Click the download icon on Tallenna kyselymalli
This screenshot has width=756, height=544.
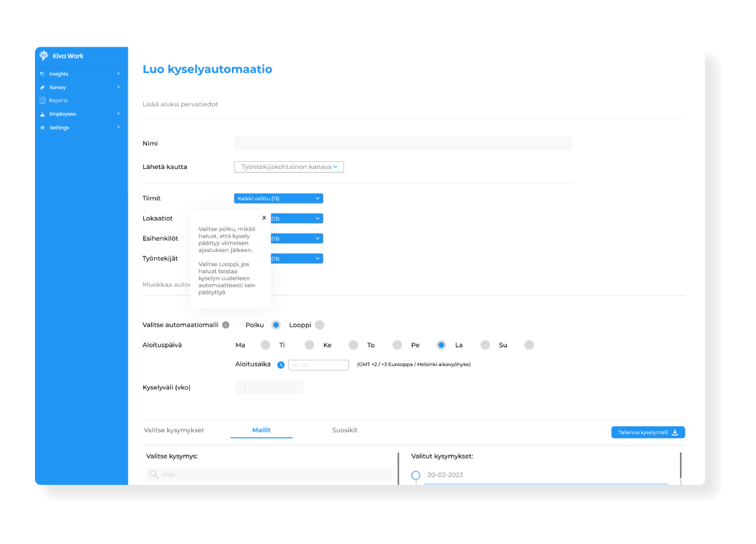[675, 432]
